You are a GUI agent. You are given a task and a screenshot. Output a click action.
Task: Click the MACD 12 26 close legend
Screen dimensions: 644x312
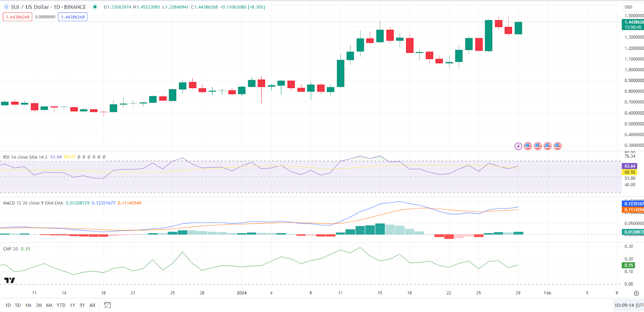point(33,203)
